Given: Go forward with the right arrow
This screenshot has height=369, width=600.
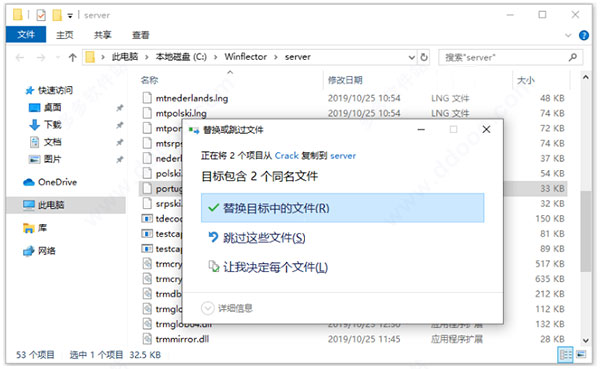Looking at the screenshot, I should (41, 57).
